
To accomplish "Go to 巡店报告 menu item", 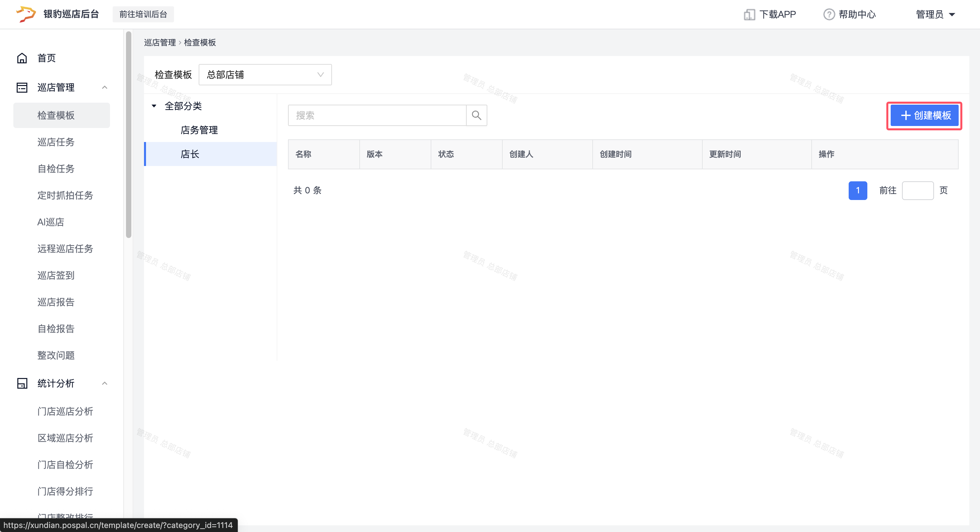I will [56, 302].
